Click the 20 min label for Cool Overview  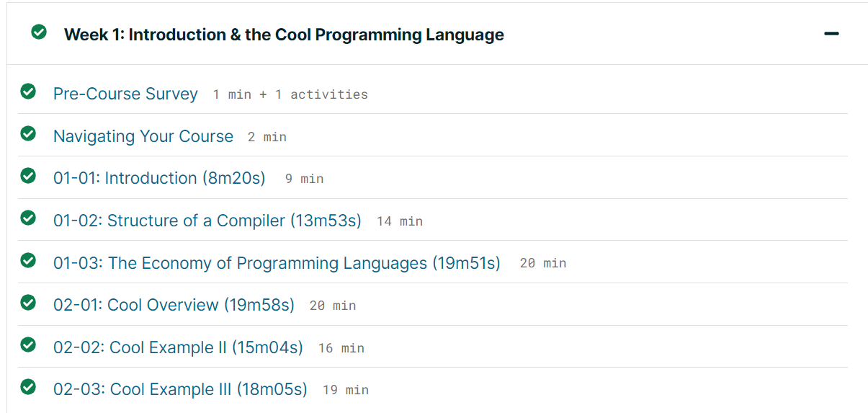tap(333, 306)
